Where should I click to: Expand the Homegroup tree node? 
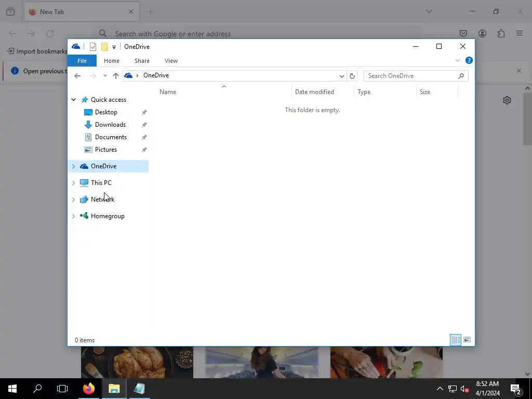coord(73,216)
